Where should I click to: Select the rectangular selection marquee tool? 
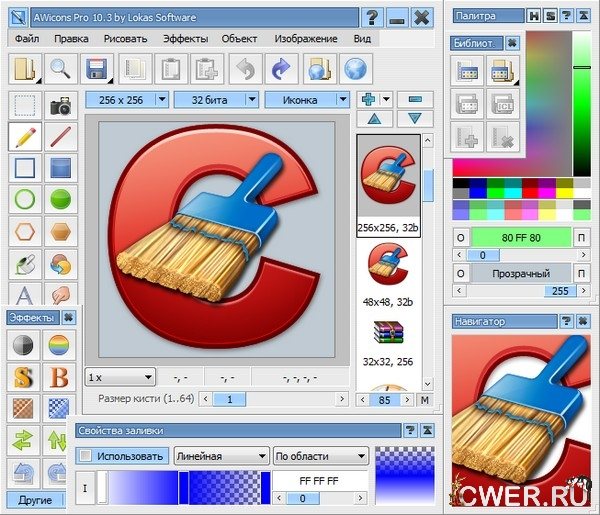point(25,105)
